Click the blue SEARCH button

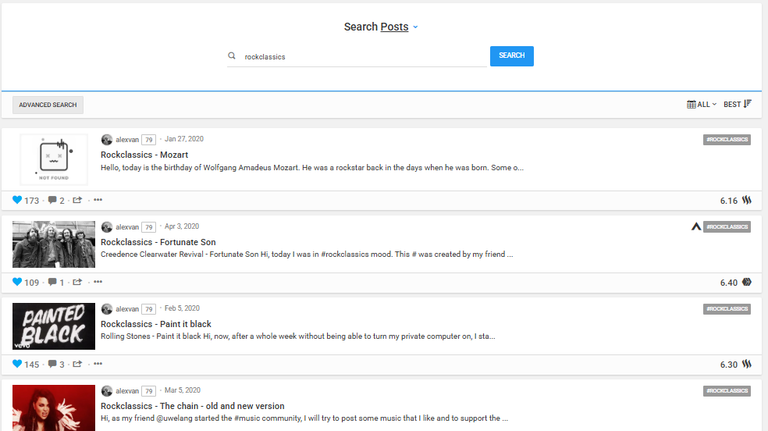point(511,56)
